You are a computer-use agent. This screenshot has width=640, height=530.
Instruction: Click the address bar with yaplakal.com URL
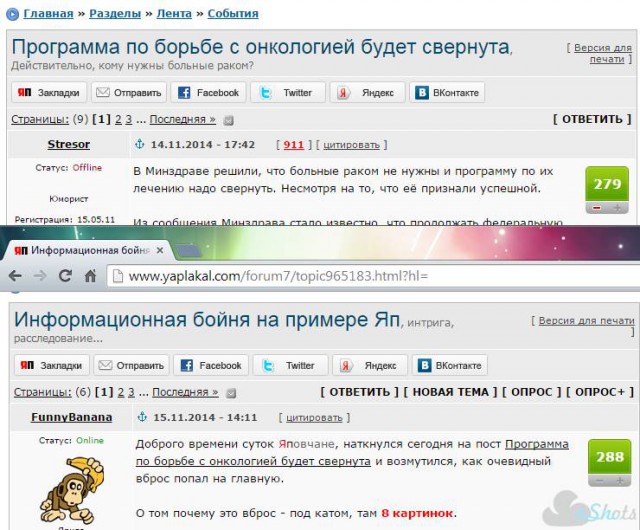(x=373, y=276)
